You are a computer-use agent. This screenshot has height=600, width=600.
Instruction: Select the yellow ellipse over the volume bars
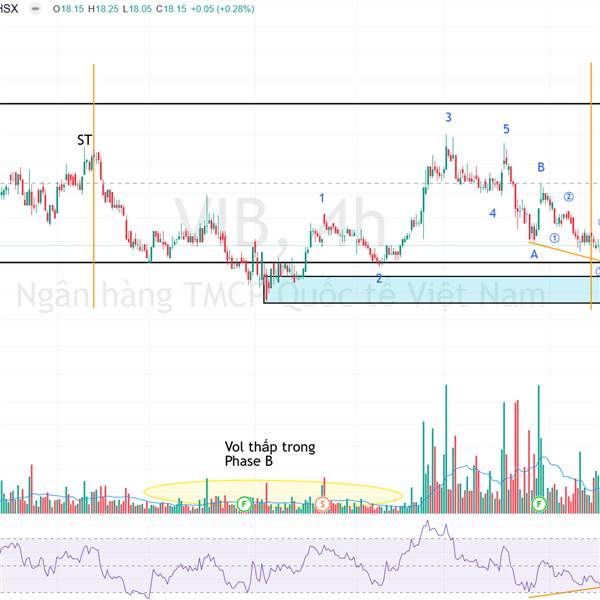pyautogui.click(x=273, y=494)
